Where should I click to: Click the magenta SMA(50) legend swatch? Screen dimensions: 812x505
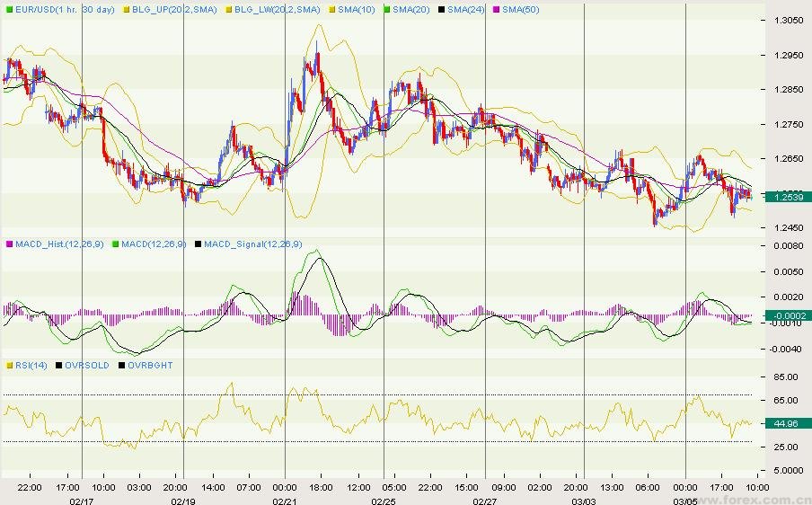click(496, 9)
